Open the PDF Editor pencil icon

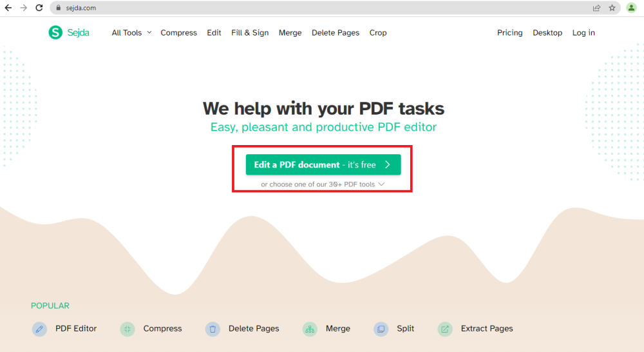coord(39,329)
